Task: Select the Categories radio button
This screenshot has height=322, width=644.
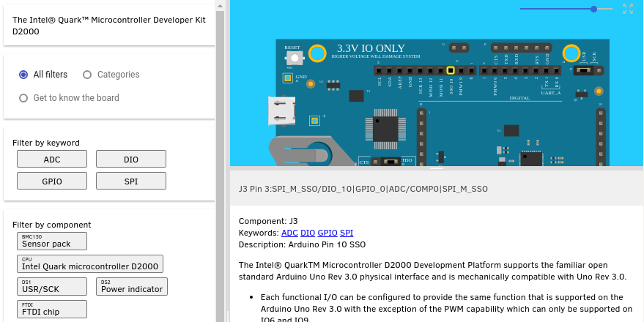Action: [x=87, y=75]
